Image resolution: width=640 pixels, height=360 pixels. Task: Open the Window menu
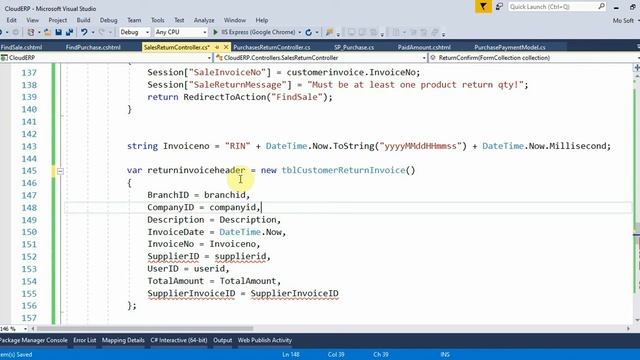click(x=235, y=20)
